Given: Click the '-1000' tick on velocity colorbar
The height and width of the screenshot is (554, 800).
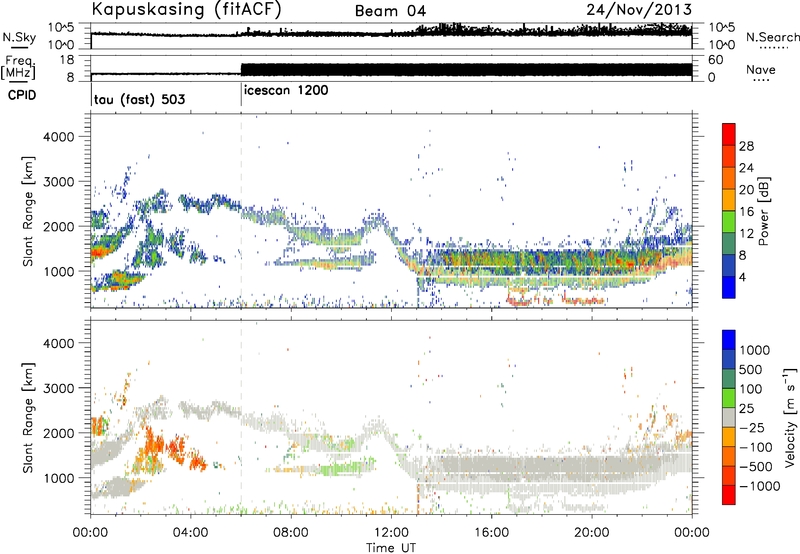Looking at the screenshot, I should point(760,486).
